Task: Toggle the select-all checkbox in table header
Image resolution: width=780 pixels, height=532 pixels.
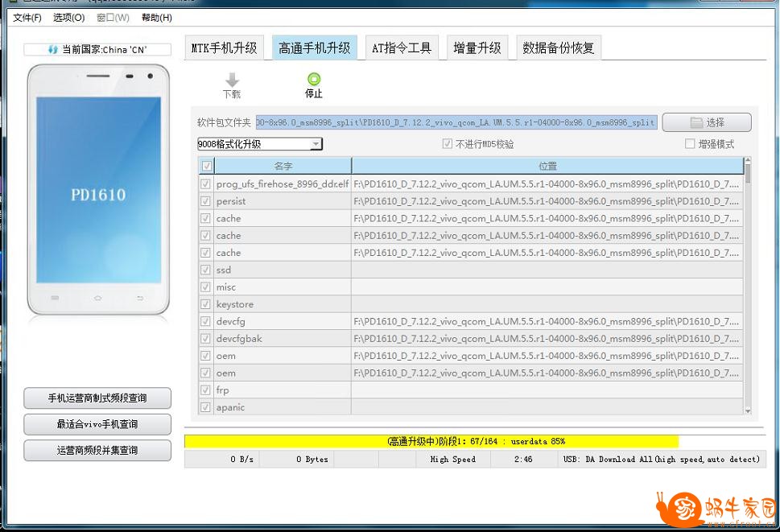Action: pyautogui.click(x=206, y=166)
